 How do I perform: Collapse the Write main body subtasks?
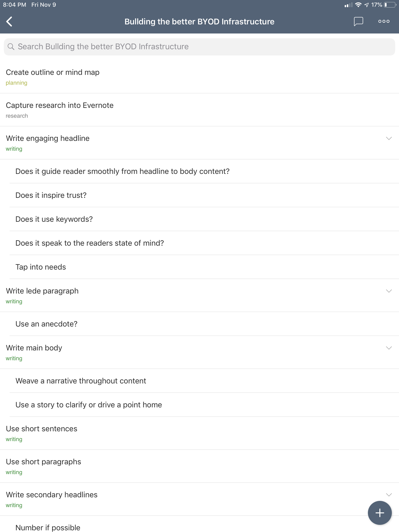(x=389, y=348)
